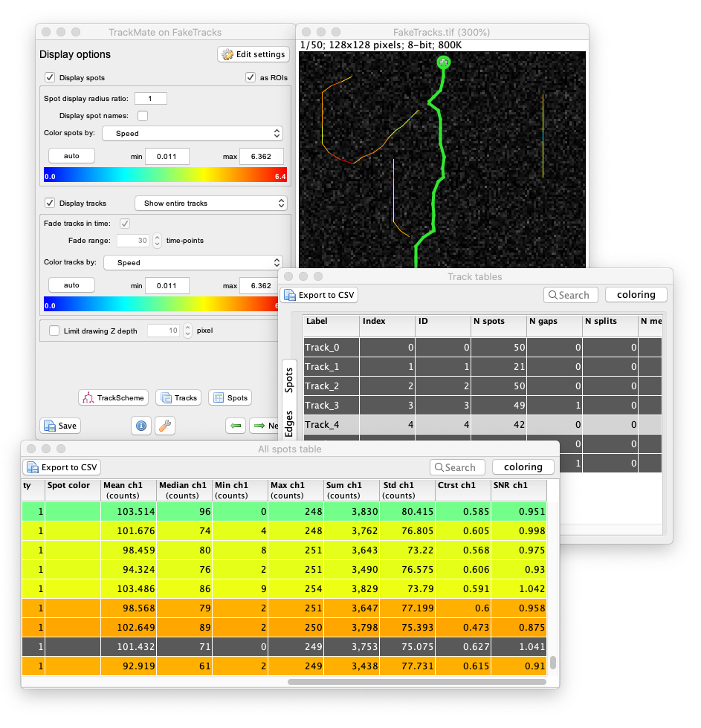Click the Fade range stepper arrows
Screen dimensions: 701x728
click(157, 241)
